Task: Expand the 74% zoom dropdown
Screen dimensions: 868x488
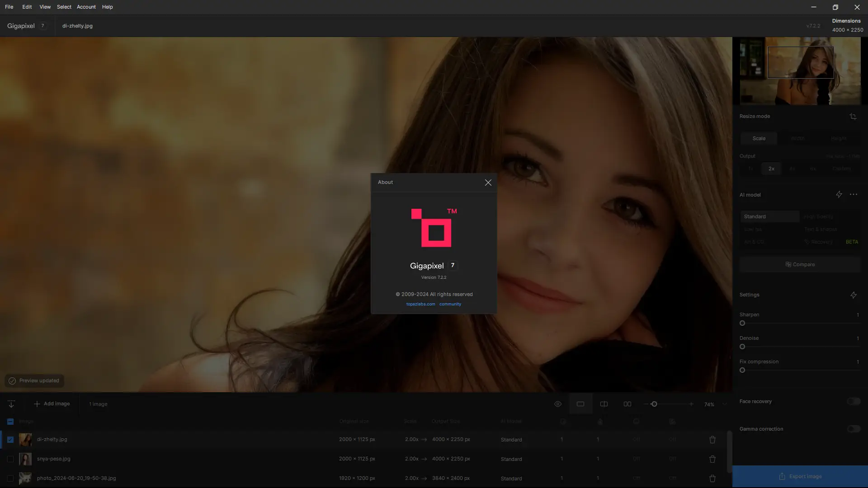Action: click(x=725, y=404)
